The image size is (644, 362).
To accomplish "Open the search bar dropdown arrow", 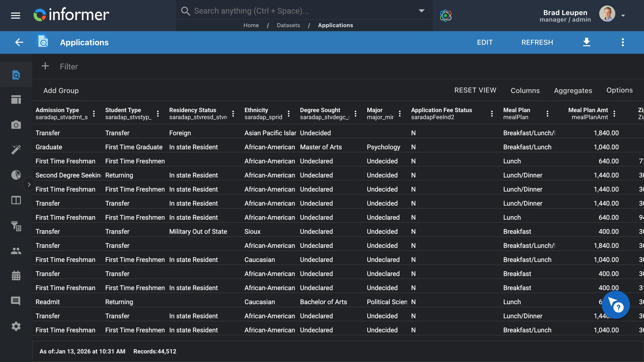I will coord(422,11).
